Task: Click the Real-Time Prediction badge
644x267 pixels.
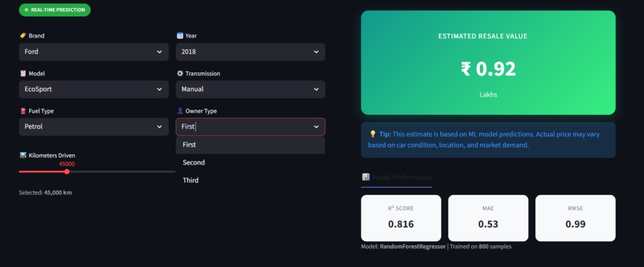Action: (x=55, y=10)
